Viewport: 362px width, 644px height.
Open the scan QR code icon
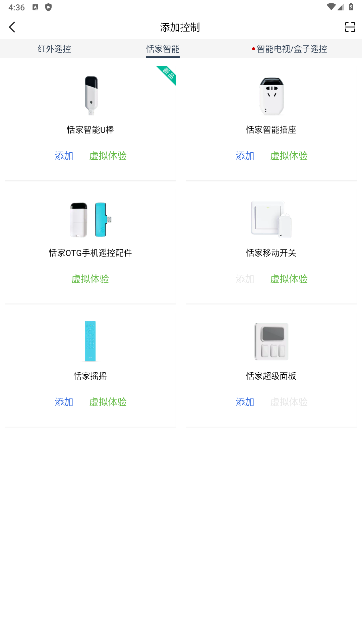(x=350, y=27)
